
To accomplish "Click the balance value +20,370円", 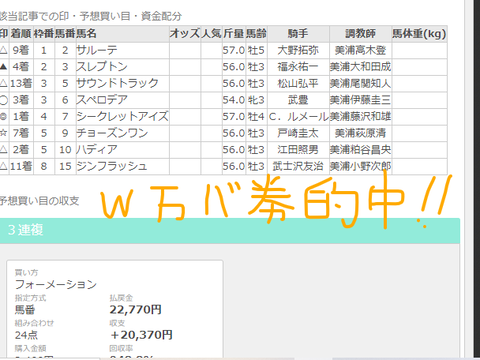I will tap(141, 335).
